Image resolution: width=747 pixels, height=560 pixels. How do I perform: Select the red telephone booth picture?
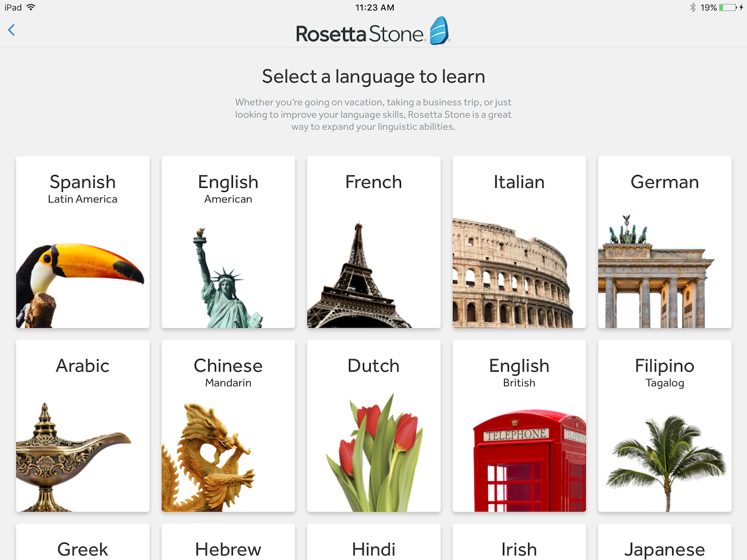[528, 461]
